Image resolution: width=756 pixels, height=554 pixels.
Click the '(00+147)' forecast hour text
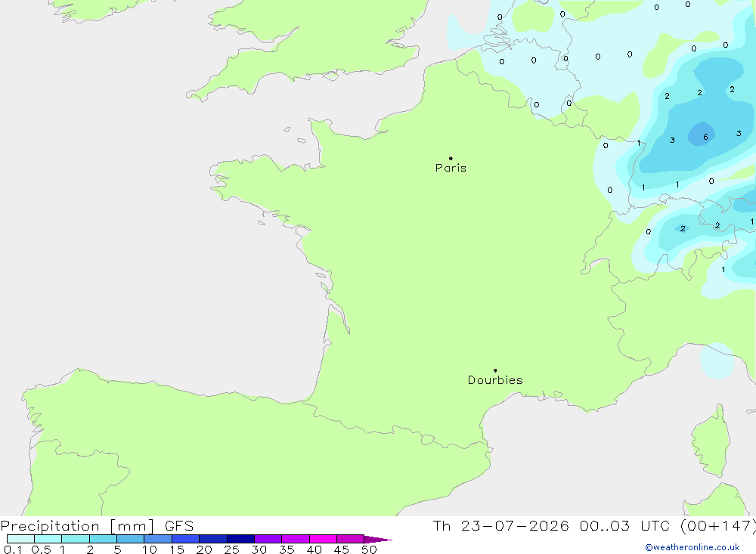[x=718, y=525]
